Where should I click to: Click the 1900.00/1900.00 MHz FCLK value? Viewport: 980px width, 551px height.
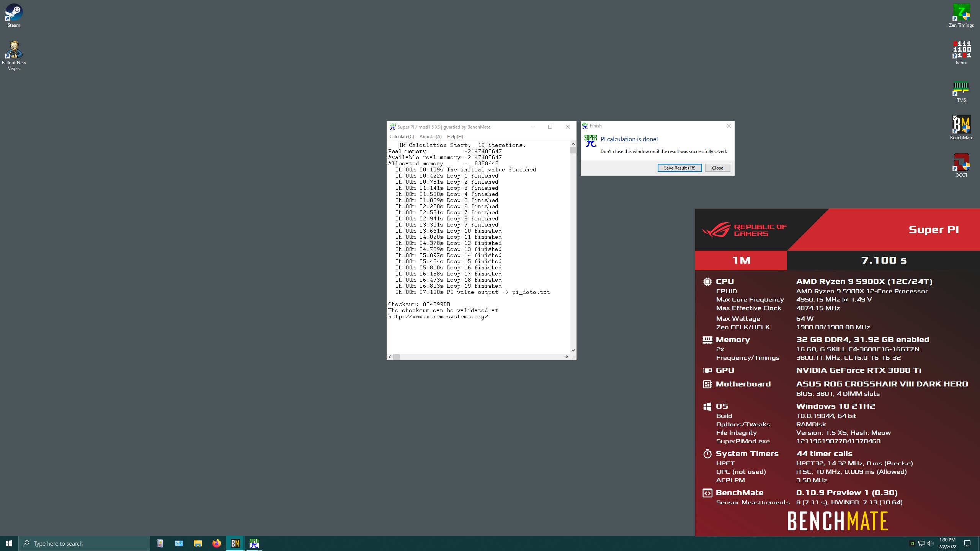click(x=833, y=327)
